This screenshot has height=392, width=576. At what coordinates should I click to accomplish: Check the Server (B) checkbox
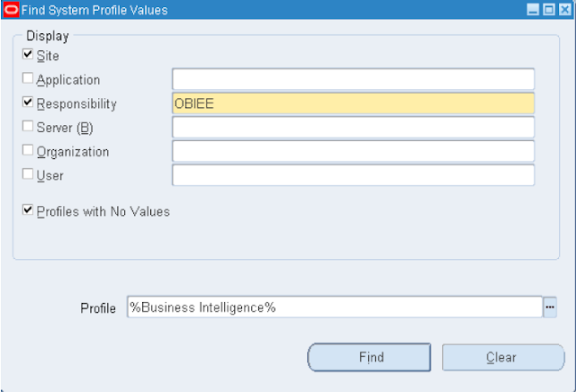[x=28, y=127]
